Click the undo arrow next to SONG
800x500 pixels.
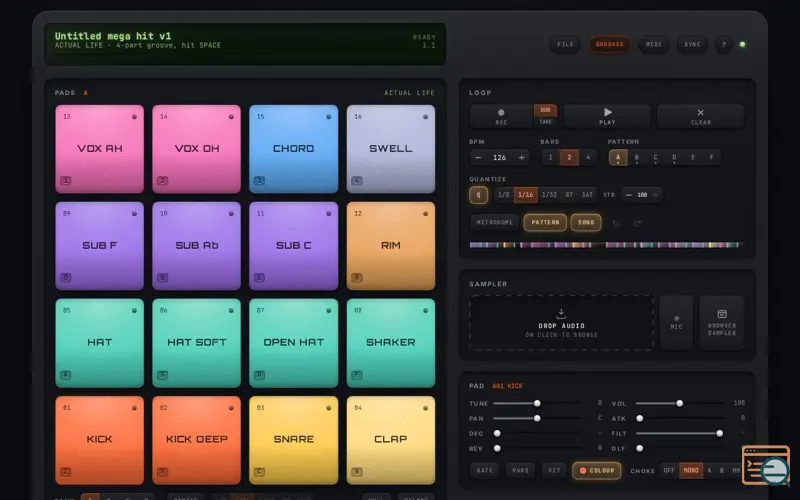coord(616,223)
